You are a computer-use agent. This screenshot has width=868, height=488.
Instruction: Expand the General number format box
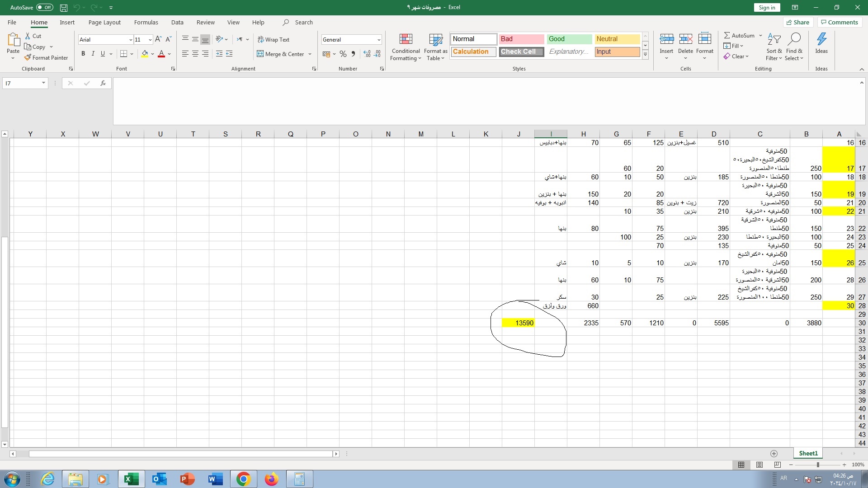pyautogui.click(x=378, y=40)
